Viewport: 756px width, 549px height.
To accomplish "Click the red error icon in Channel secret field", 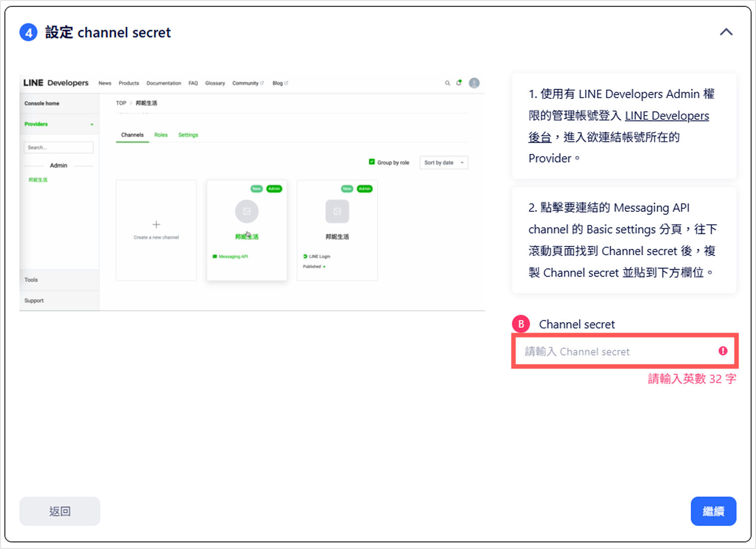I will [x=723, y=351].
